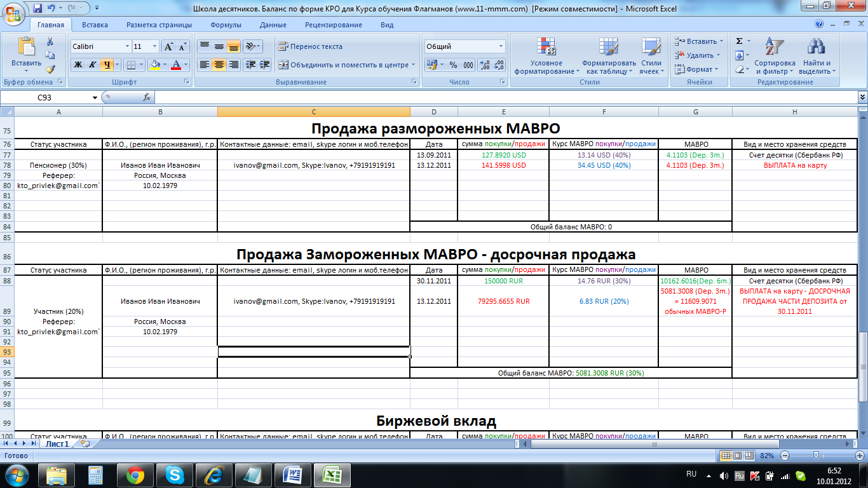Screen dimensions: 868x488
Task: Select the Format Painter brush icon
Action: click(x=50, y=69)
